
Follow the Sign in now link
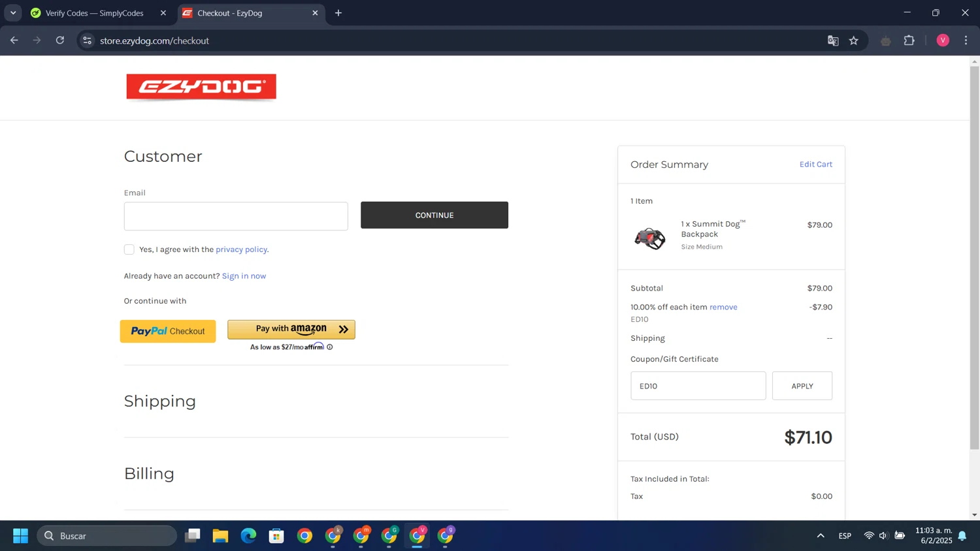point(244,276)
